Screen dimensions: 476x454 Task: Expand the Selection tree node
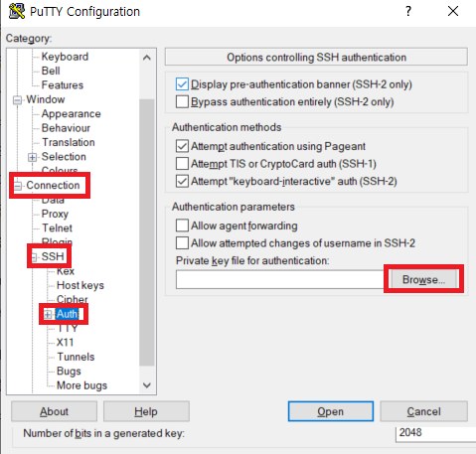pyautogui.click(x=32, y=157)
